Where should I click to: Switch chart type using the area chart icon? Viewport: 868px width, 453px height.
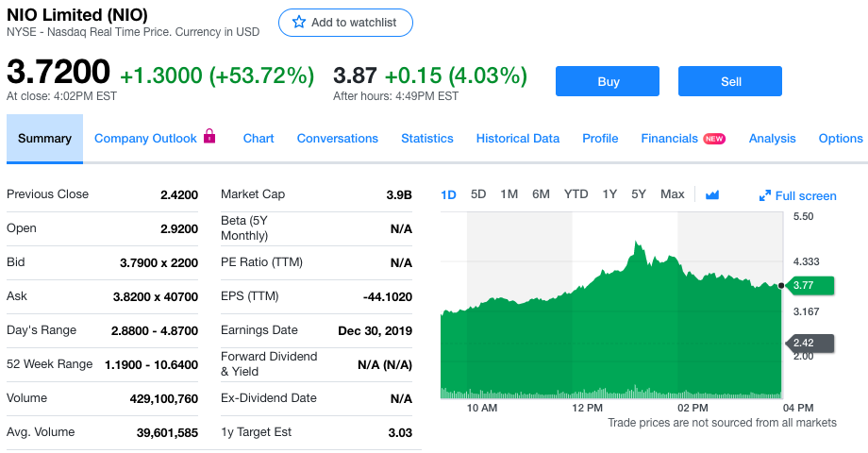pyautogui.click(x=712, y=194)
